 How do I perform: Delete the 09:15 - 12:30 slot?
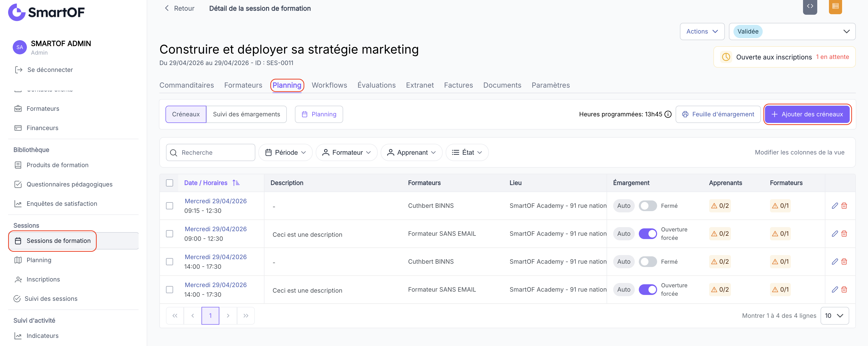tap(844, 206)
